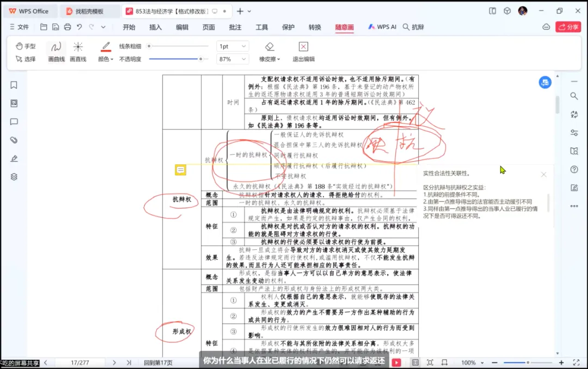Screen dimensions: 588x369
Task: Switch to the 批注 tab
Action: tap(235, 27)
